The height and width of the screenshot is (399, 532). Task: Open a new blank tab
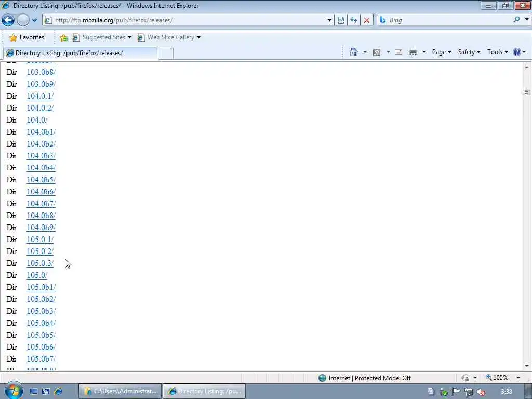166,54
